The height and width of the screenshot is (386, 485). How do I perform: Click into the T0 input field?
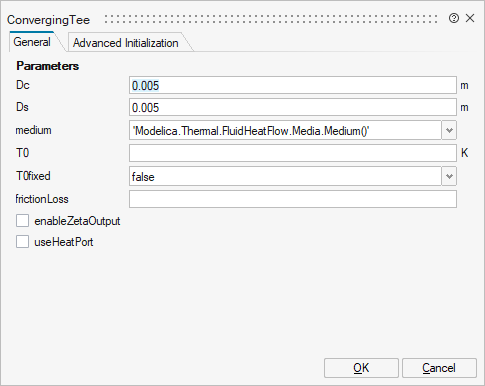pyautogui.click(x=293, y=153)
